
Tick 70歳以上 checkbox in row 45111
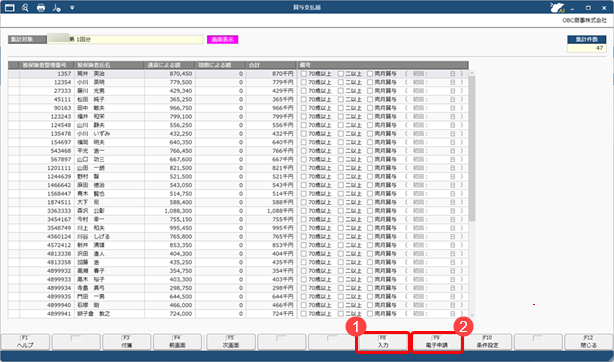click(303, 100)
